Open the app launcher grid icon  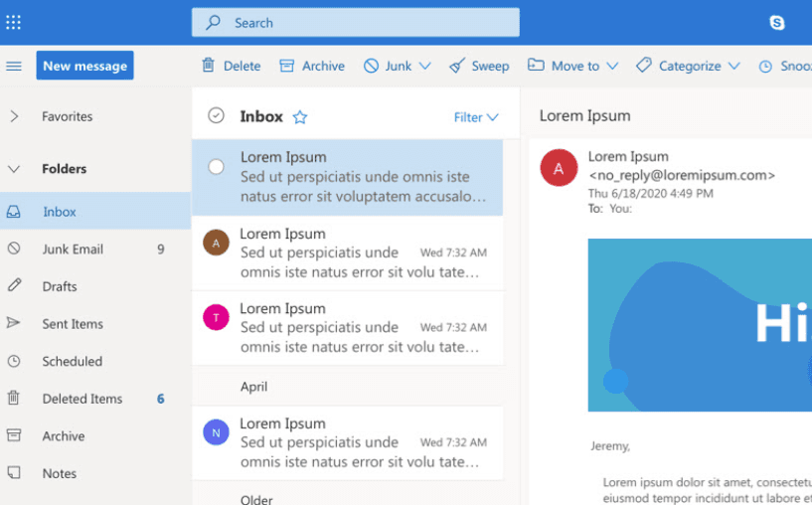pos(14,22)
